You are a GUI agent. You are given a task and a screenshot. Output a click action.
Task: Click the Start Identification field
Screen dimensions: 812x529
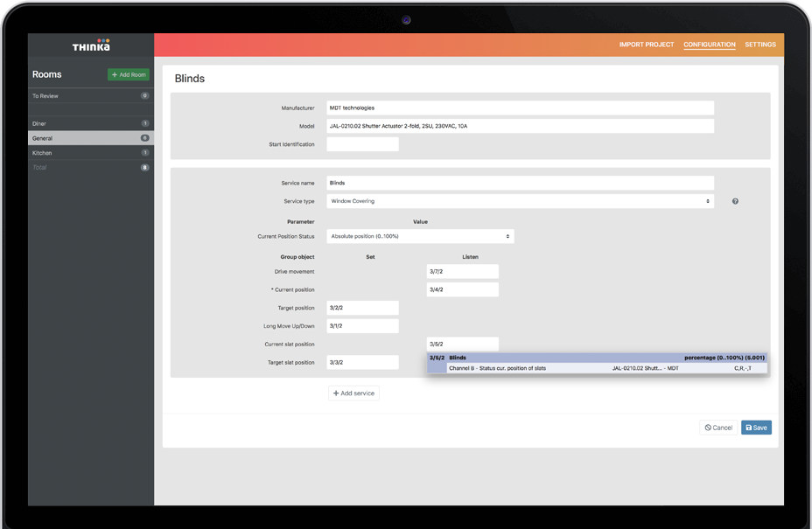click(362, 144)
